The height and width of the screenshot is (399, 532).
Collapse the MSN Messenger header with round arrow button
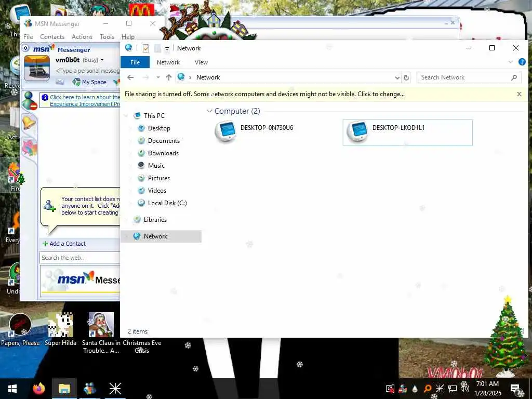(26, 48)
